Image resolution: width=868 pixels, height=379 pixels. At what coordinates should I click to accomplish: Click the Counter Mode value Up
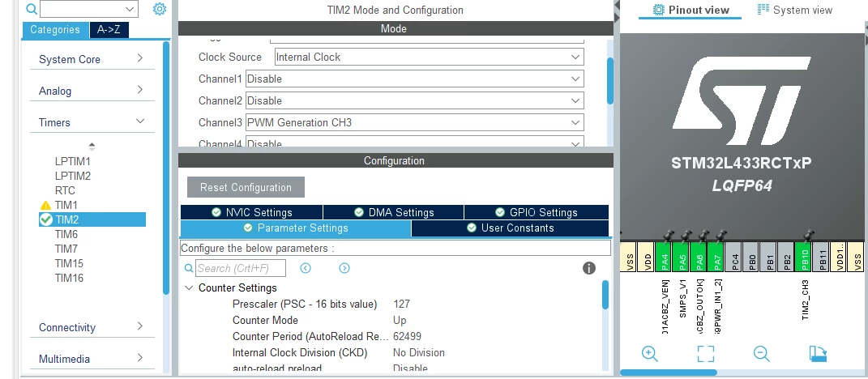(399, 321)
